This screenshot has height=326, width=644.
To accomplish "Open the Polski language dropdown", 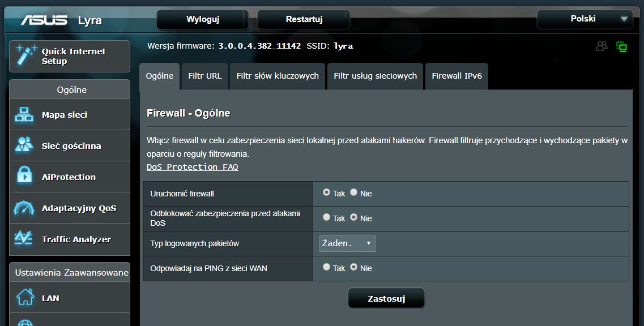I will [585, 19].
